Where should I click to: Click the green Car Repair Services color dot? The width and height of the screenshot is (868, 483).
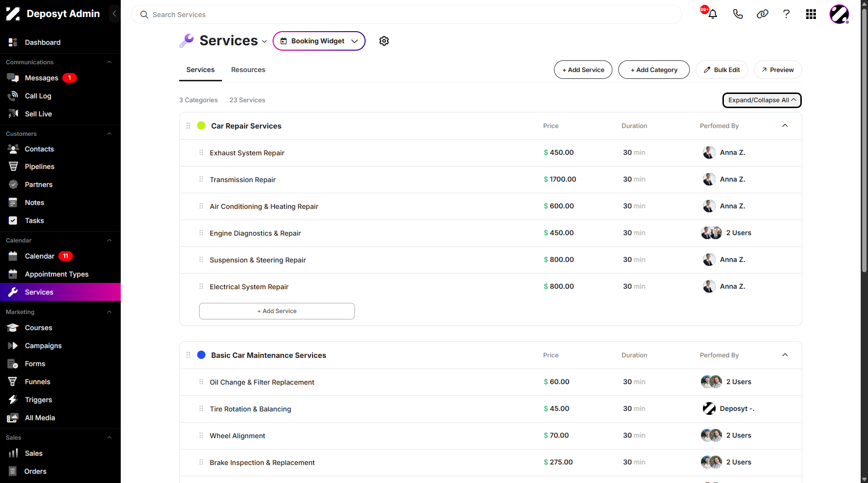[201, 126]
